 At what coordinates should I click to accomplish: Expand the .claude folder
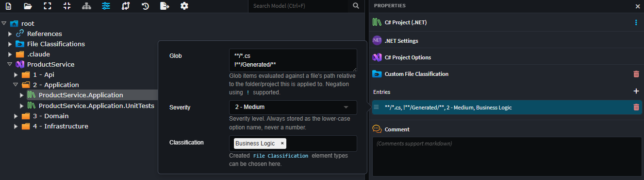click(x=10, y=54)
